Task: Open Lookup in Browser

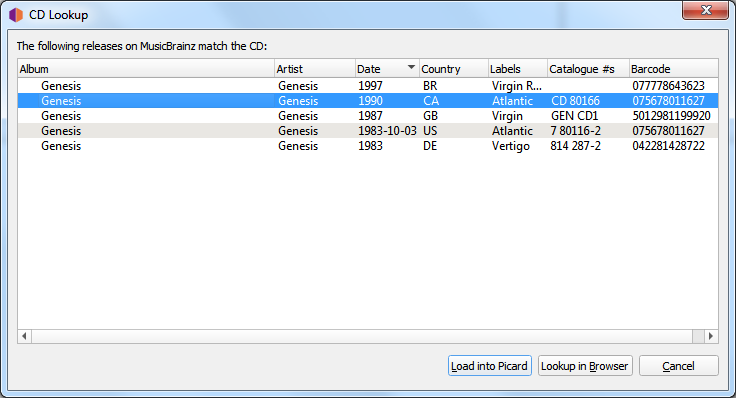Action: pyautogui.click(x=585, y=366)
